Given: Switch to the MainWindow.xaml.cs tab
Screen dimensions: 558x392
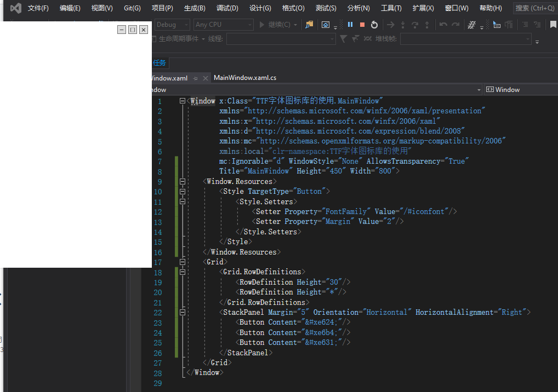Looking at the screenshot, I should [245, 78].
